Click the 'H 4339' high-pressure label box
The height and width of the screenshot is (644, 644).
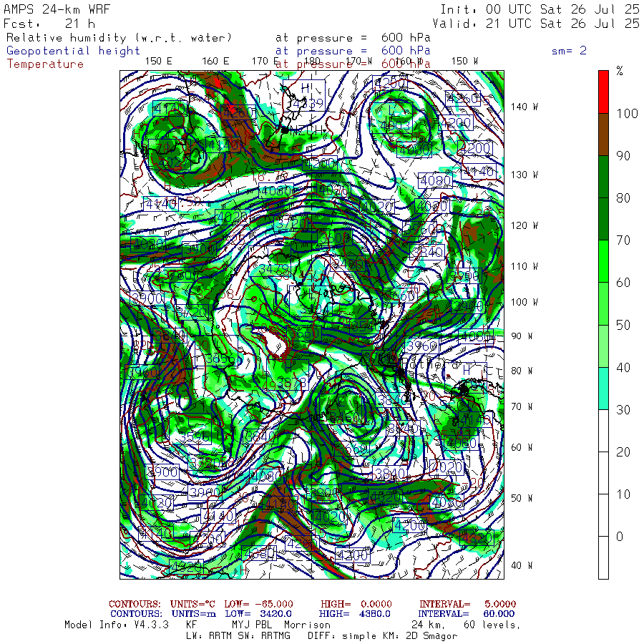[304, 96]
